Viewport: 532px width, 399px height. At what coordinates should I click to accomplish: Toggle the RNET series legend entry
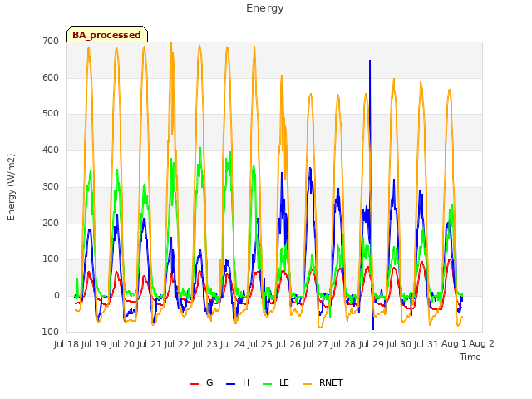coord(323,382)
